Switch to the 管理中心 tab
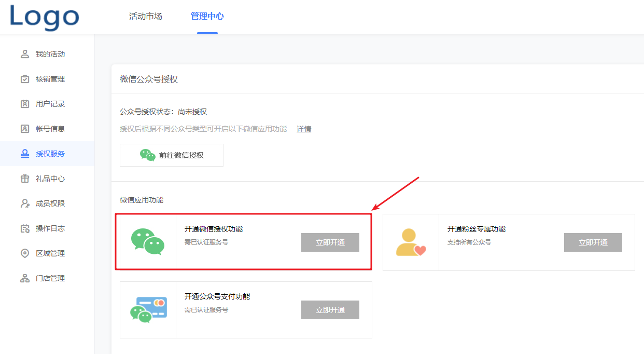 pyautogui.click(x=207, y=16)
